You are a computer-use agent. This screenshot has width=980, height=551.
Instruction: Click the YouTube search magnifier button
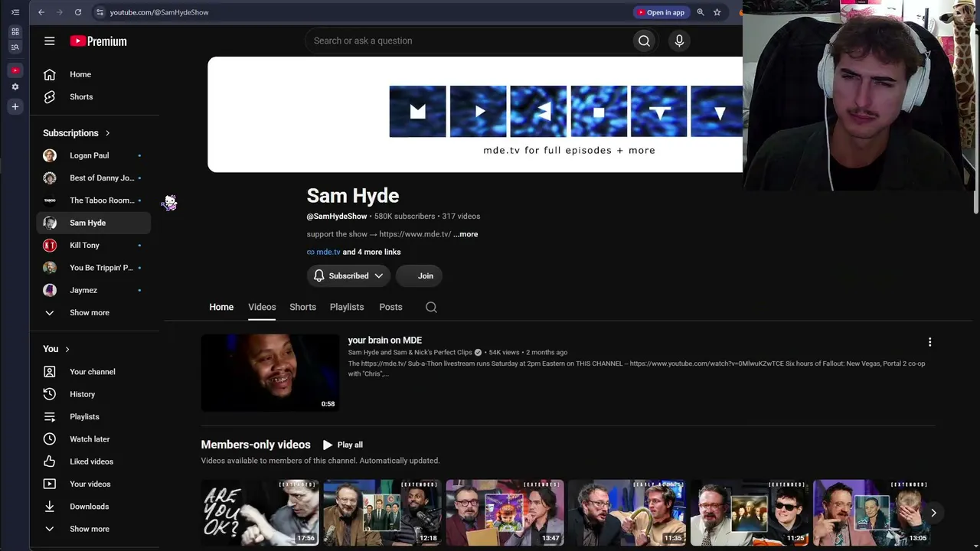pyautogui.click(x=644, y=41)
